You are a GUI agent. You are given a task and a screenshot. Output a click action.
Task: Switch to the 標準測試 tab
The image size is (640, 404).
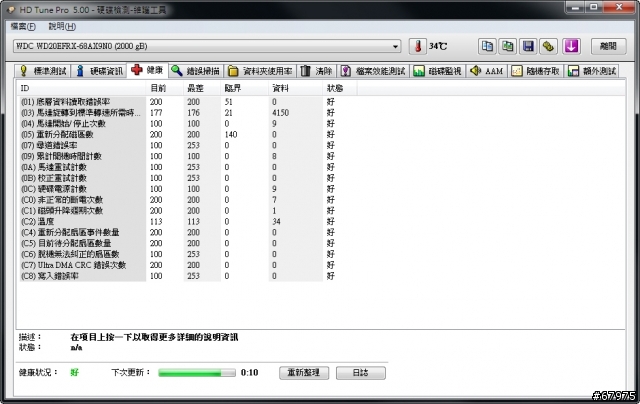43,71
